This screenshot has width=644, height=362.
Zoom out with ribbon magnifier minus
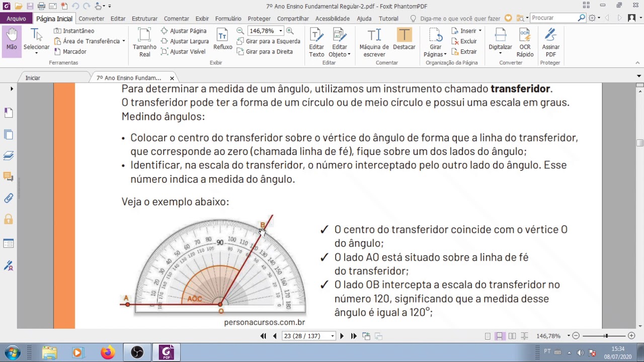coord(240,31)
